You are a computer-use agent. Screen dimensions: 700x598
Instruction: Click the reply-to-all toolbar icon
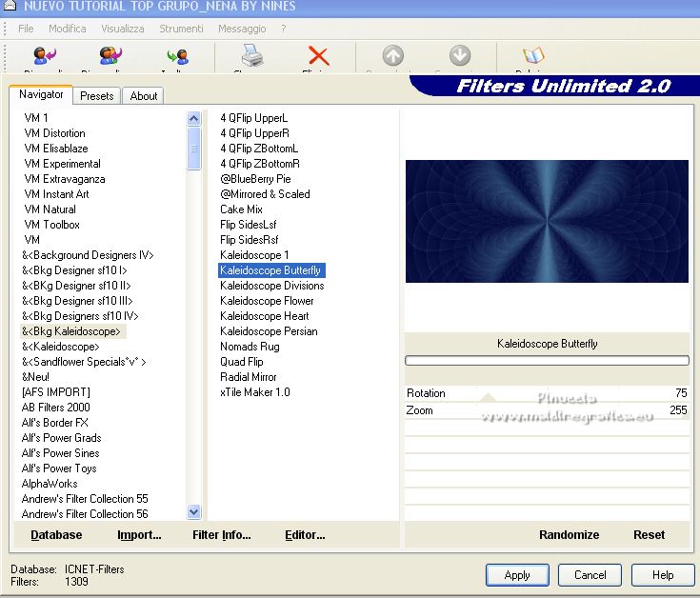click(110, 56)
